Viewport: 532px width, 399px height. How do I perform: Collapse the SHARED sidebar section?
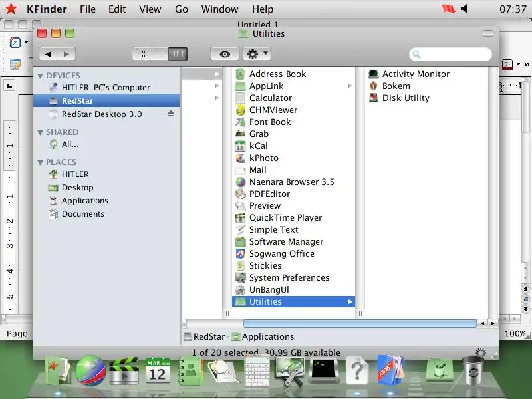coord(41,132)
